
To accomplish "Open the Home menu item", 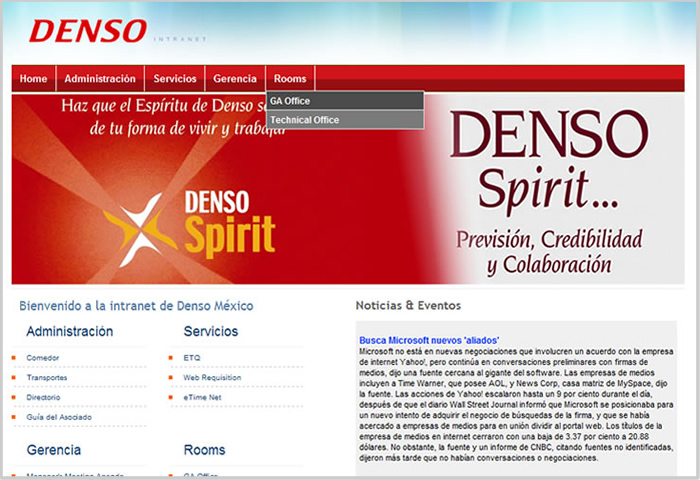I will pyautogui.click(x=33, y=79).
